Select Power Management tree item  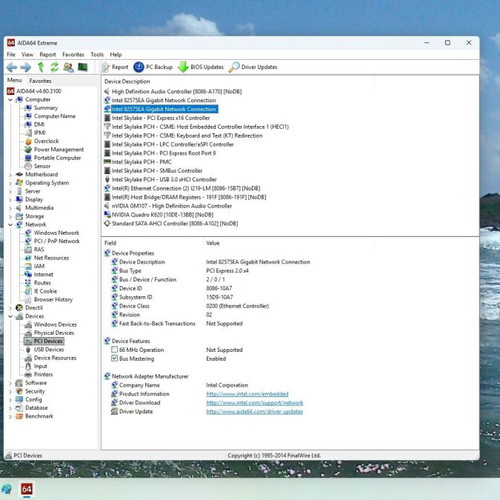point(59,149)
